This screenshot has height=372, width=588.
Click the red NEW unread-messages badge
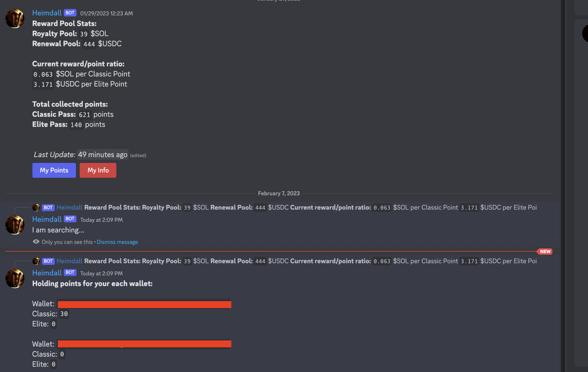pos(545,252)
